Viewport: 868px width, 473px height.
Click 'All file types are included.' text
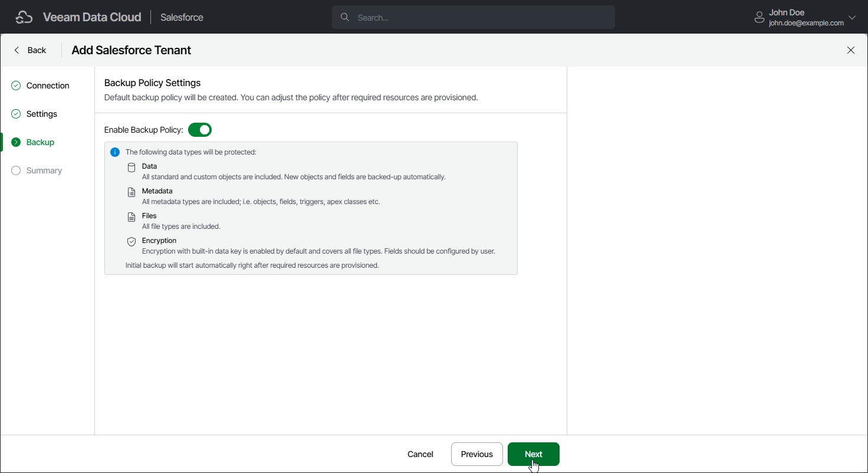coord(181,226)
